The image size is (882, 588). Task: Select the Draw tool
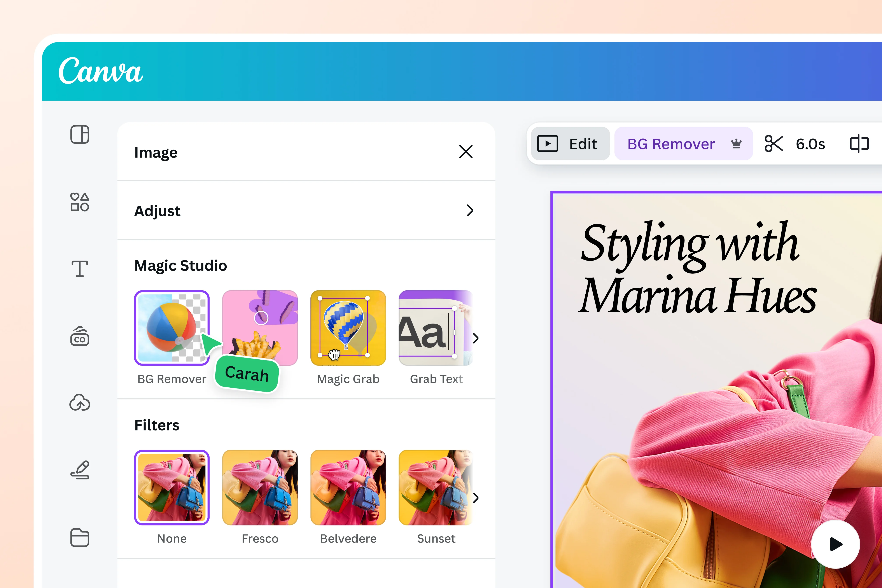[x=80, y=470]
